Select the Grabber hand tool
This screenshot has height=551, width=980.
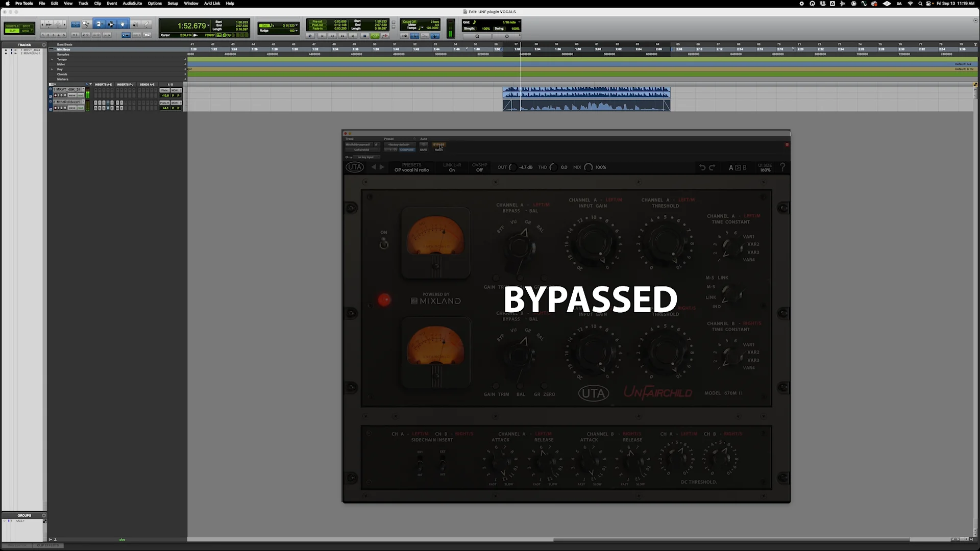(x=122, y=24)
